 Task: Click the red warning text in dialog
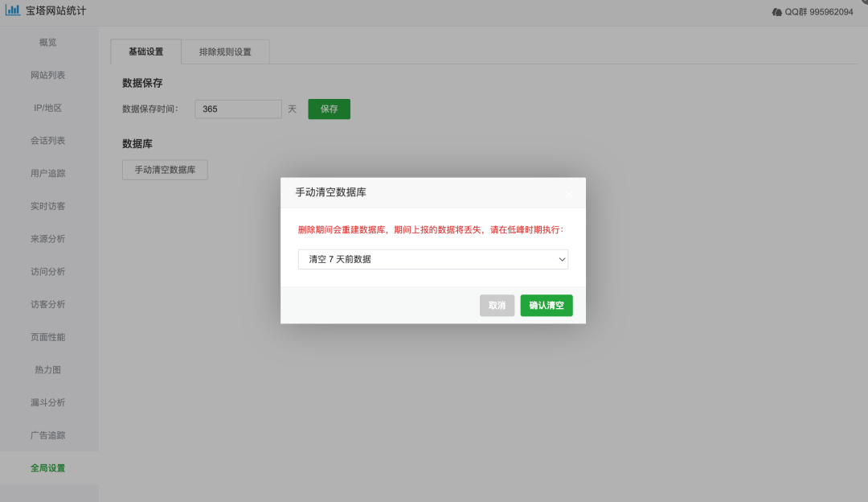click(x=431, y=229)
